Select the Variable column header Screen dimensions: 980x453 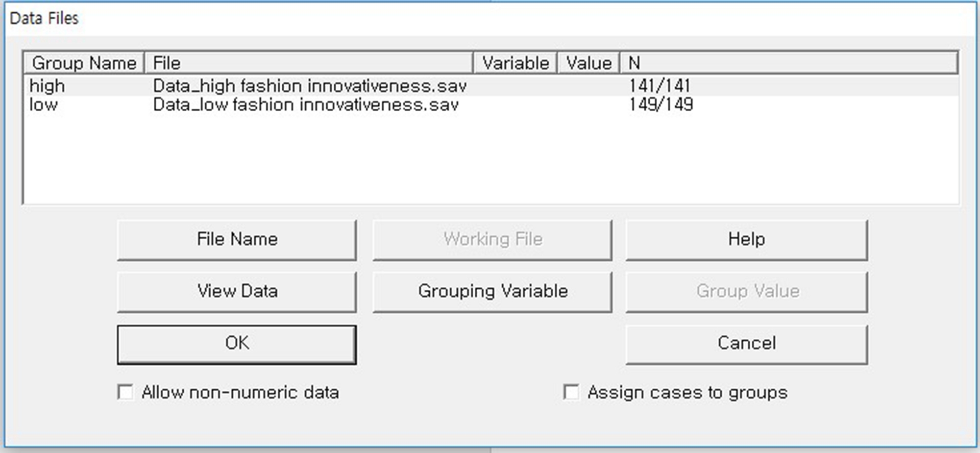pyautogui.click(x=515, y=63)
